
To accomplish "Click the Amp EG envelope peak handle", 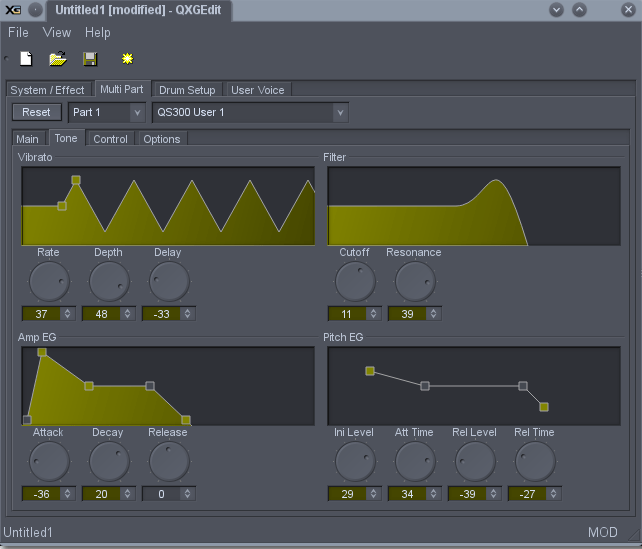I will click(42, 353).
